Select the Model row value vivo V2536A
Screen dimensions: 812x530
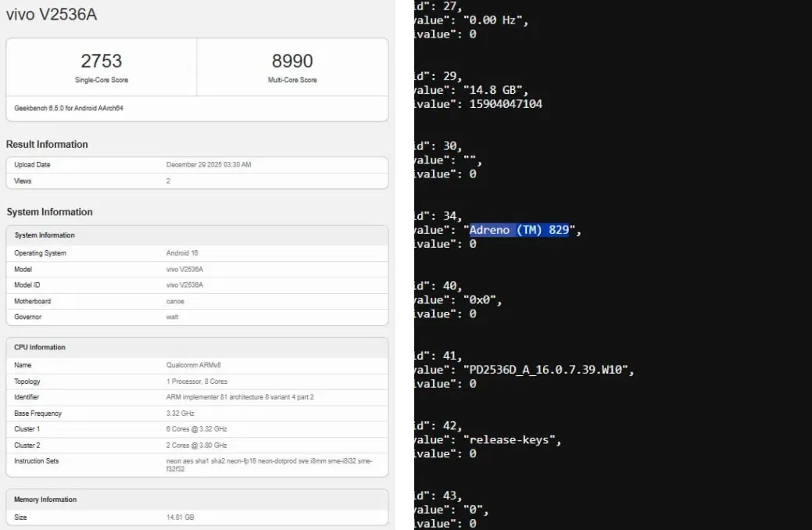pyautogui.click(x=184, y=270)
